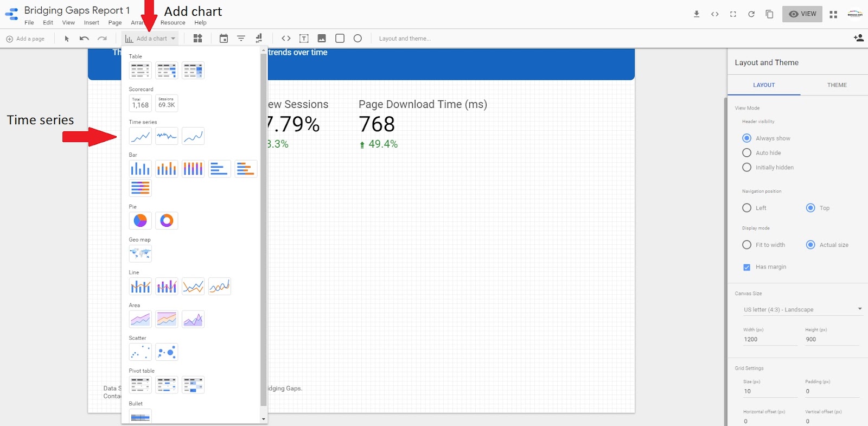The height and width of the screenshot is (426, 868).
Task: Share report with other people
Action: (x=858, y=38)
